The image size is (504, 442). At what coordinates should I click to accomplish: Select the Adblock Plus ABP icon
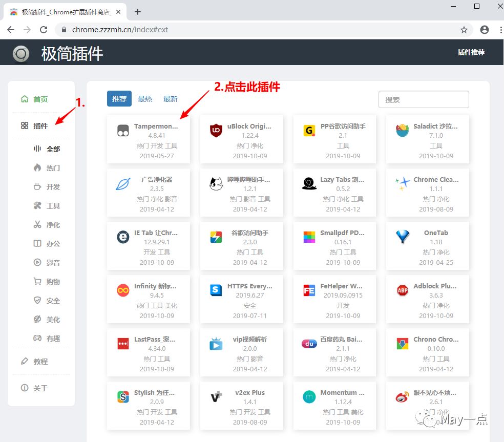(x=403, y=290)
